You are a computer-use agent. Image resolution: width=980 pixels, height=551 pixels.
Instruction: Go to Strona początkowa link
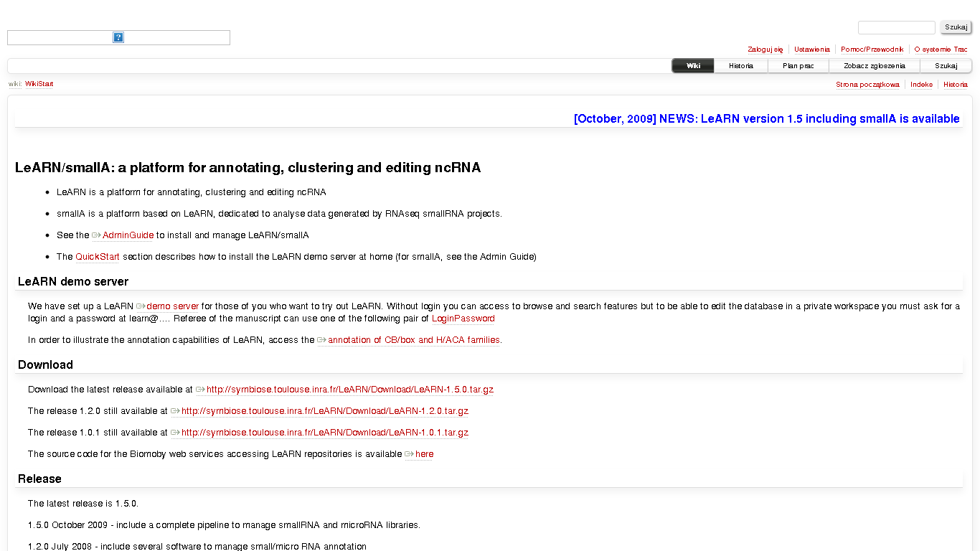(867, 85)
